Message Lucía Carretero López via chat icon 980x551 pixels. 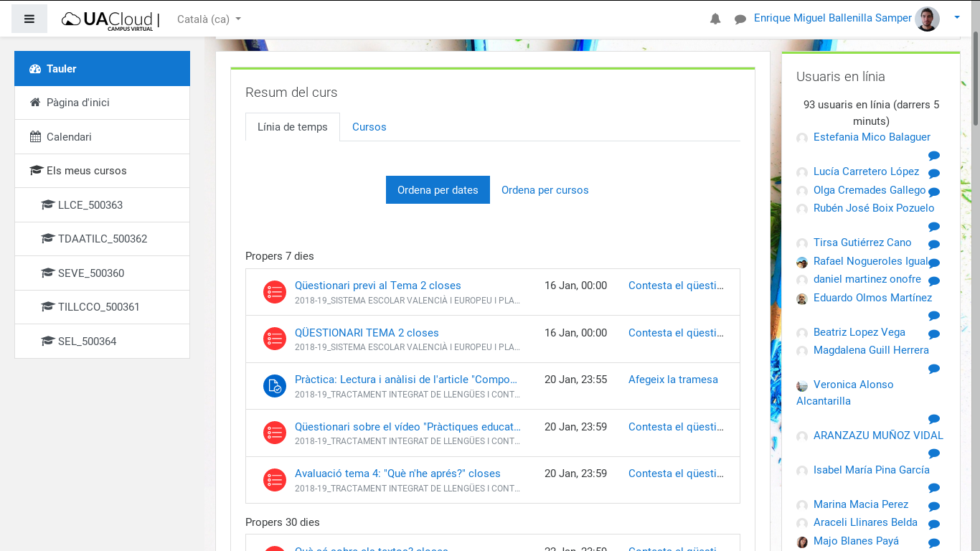click(934, 174)
